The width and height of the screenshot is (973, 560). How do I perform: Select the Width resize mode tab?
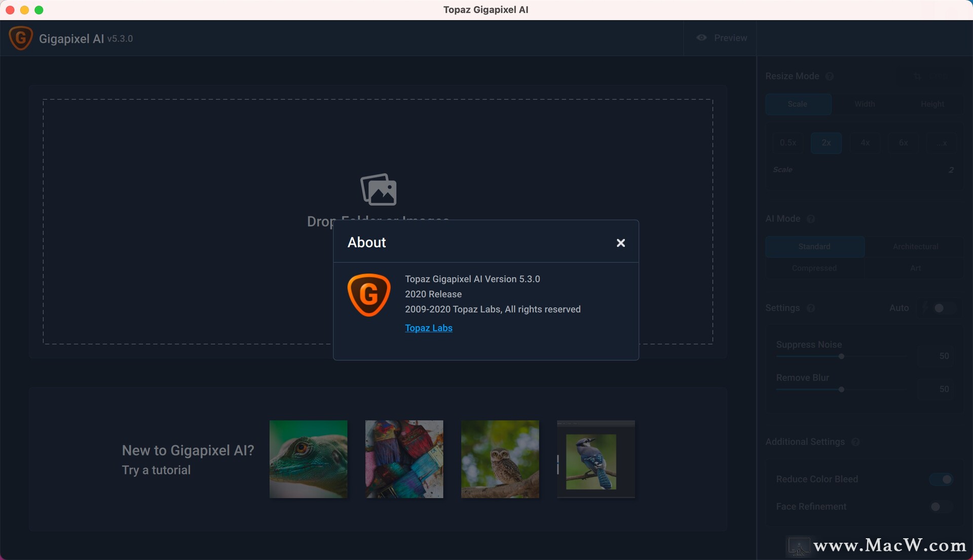865,104
